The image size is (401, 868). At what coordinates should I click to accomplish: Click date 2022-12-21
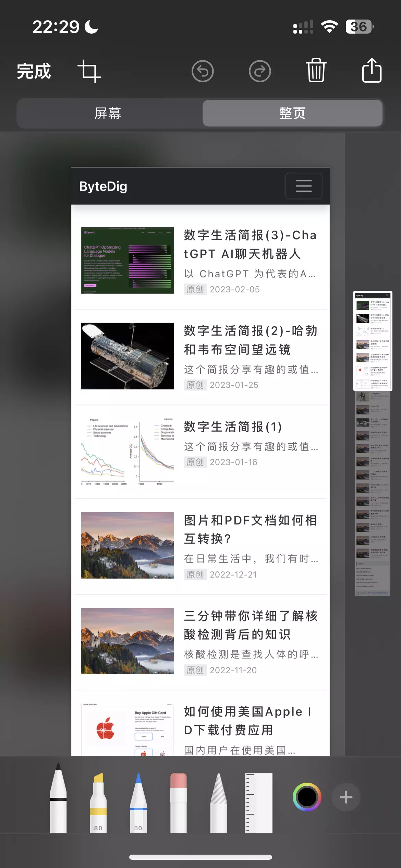click(233, 575)
